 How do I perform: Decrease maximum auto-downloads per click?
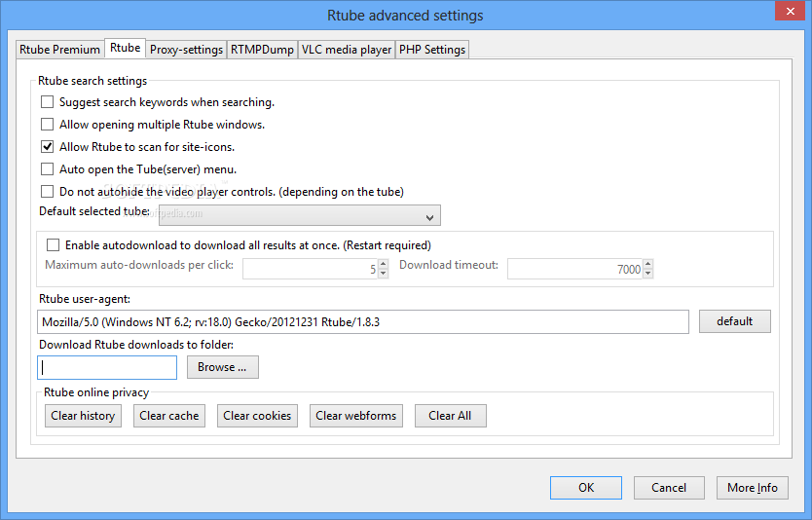coord(384,273)
